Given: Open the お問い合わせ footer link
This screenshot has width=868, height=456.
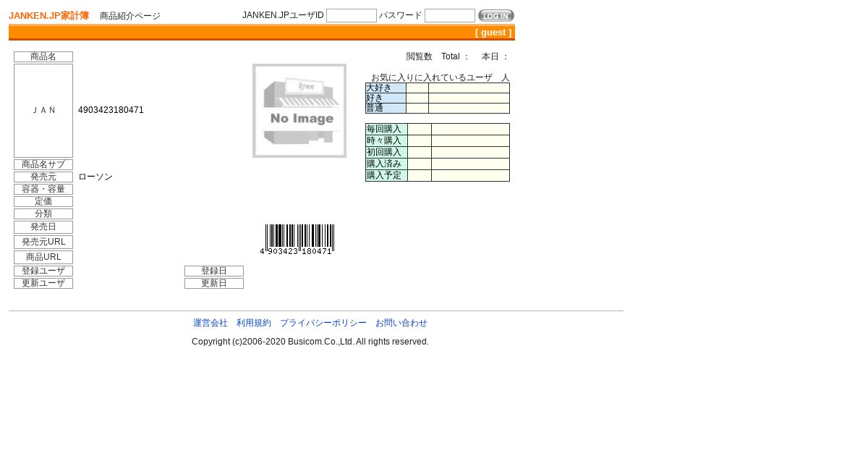Looking at the screenshot, I should click(x=401, y=323).
